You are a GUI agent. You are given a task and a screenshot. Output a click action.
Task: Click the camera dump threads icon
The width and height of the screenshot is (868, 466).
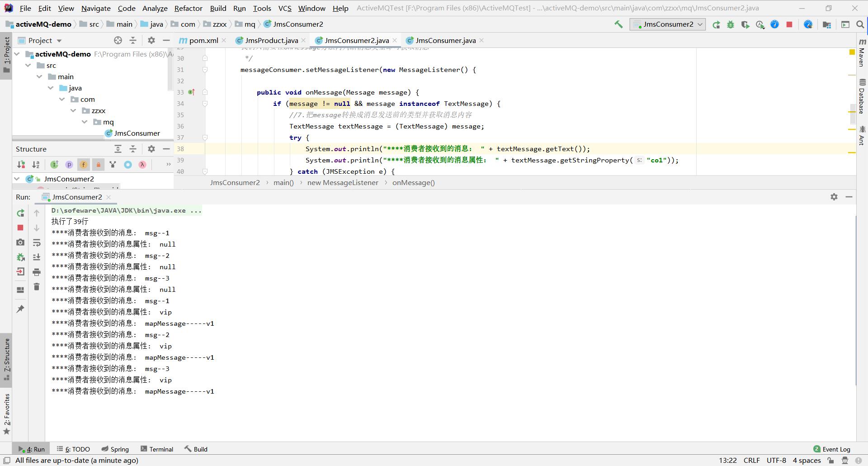20,243
